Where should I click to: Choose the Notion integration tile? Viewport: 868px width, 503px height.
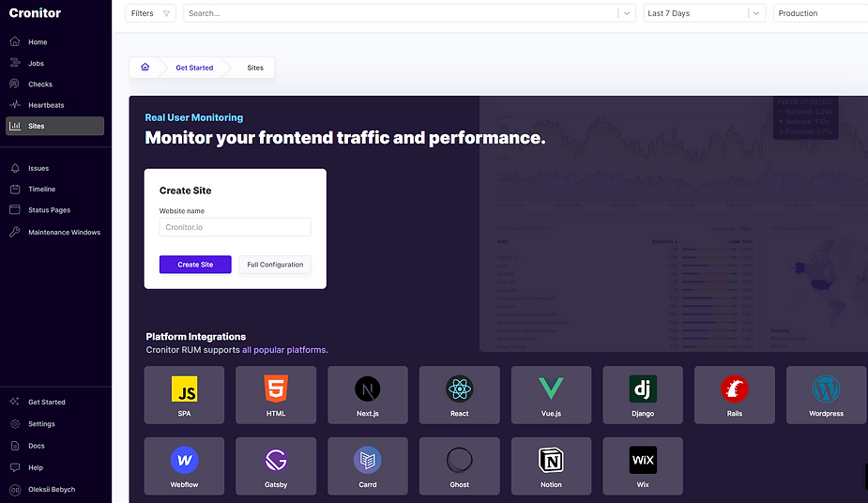(552, 465)
